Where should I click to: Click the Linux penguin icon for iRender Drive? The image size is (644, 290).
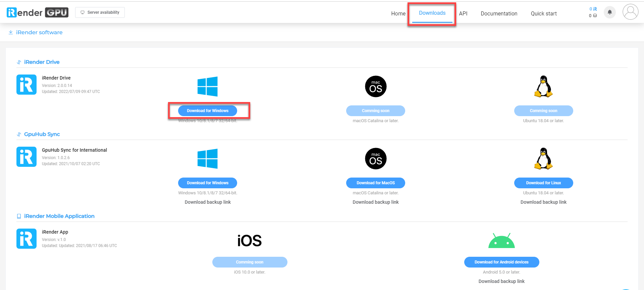pos(543,86)
